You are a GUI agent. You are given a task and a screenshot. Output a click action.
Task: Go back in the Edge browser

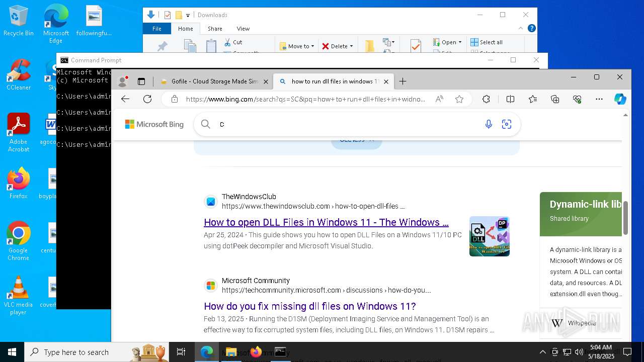125,99
